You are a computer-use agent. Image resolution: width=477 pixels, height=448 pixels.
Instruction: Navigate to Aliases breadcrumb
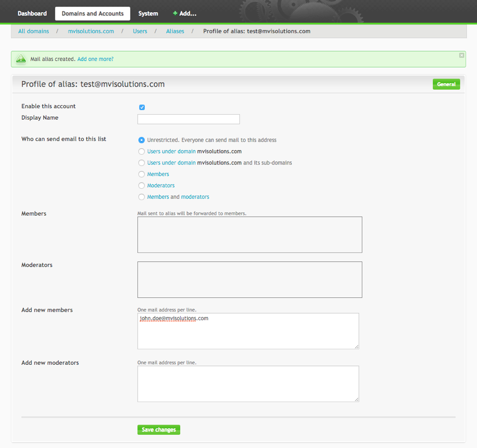coord(175,31)
